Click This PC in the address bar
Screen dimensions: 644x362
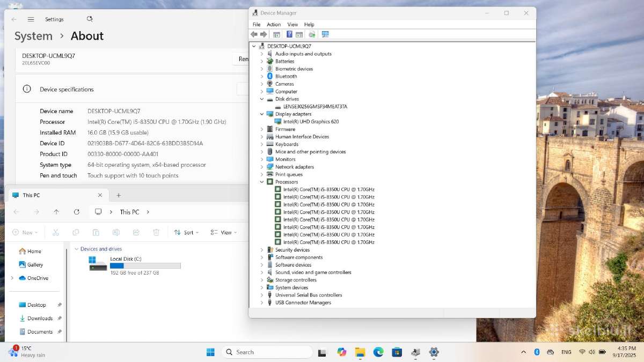(x=129, y=212)
